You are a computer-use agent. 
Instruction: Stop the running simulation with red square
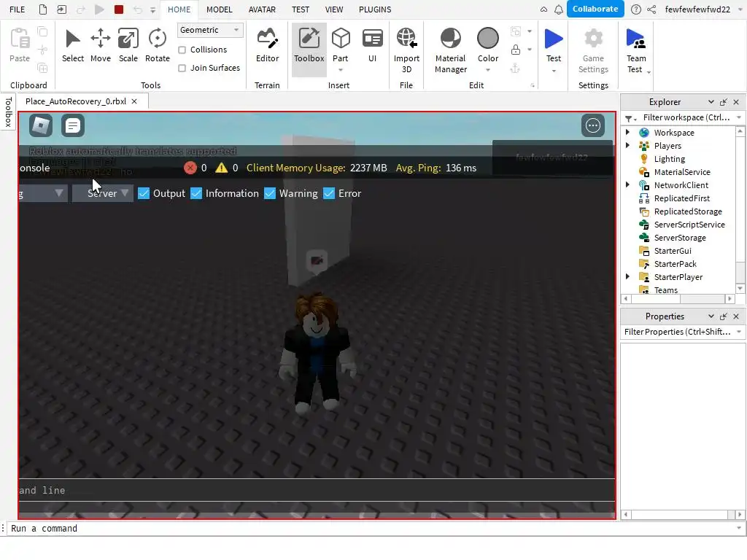pos(119,9)
